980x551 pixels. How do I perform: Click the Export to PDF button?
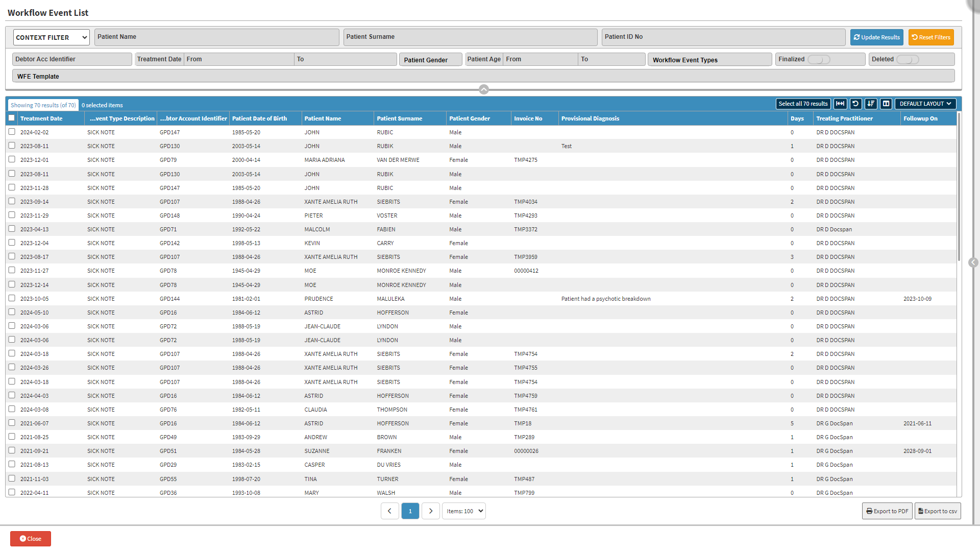887,511
